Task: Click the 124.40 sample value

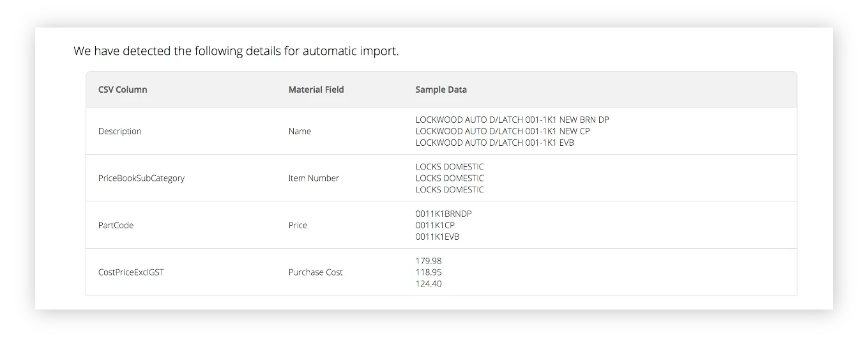Action: pos(429,284)
